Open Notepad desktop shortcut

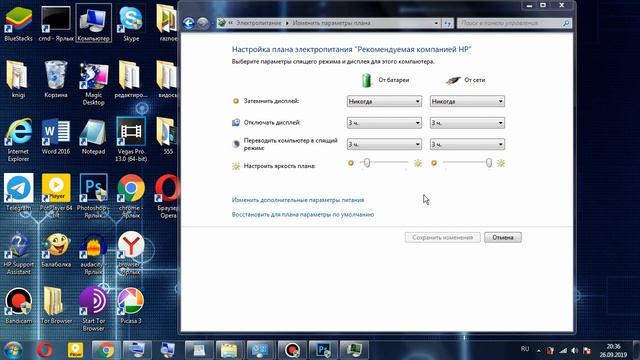click(x=93, y=136)
